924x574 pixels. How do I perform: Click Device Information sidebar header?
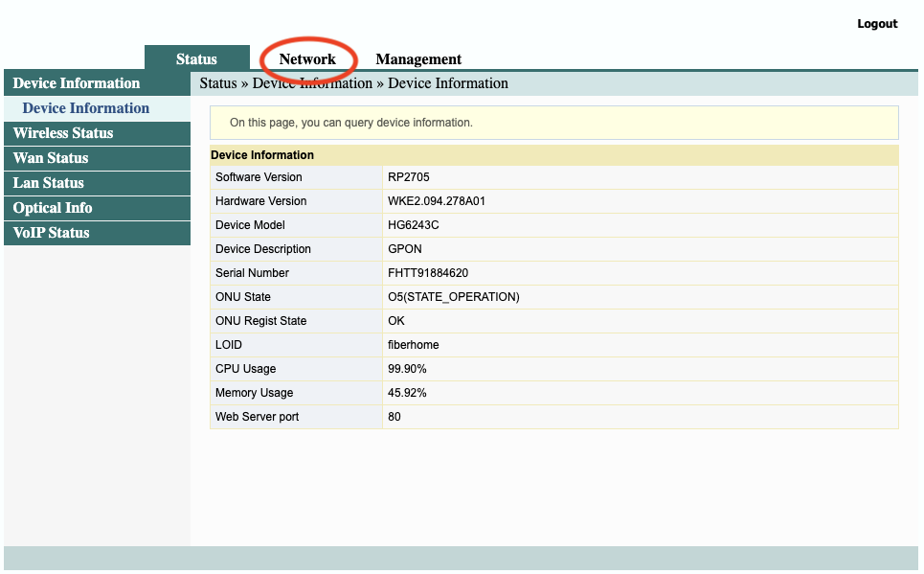click(76, 83)
